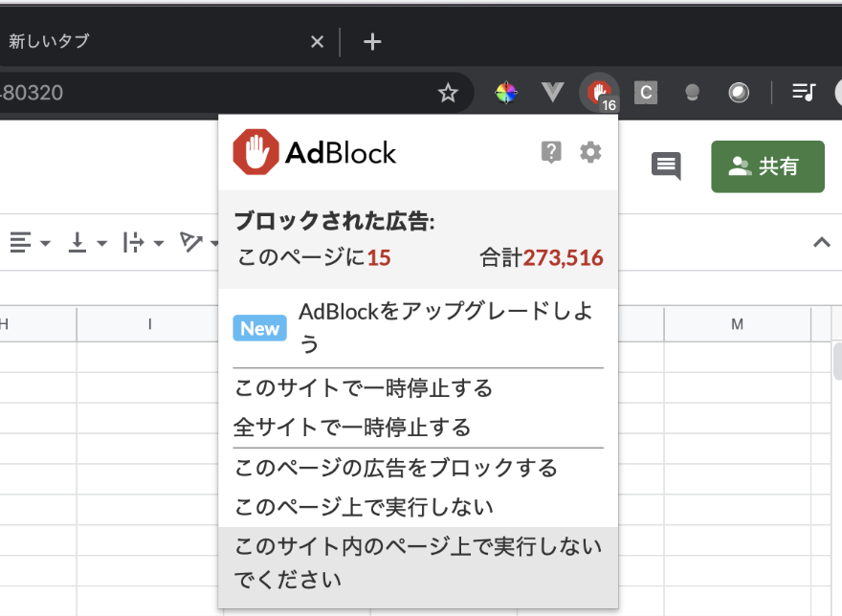Close the 新しいタブ tab
842x616 pixels.
(x=318, y=41)
